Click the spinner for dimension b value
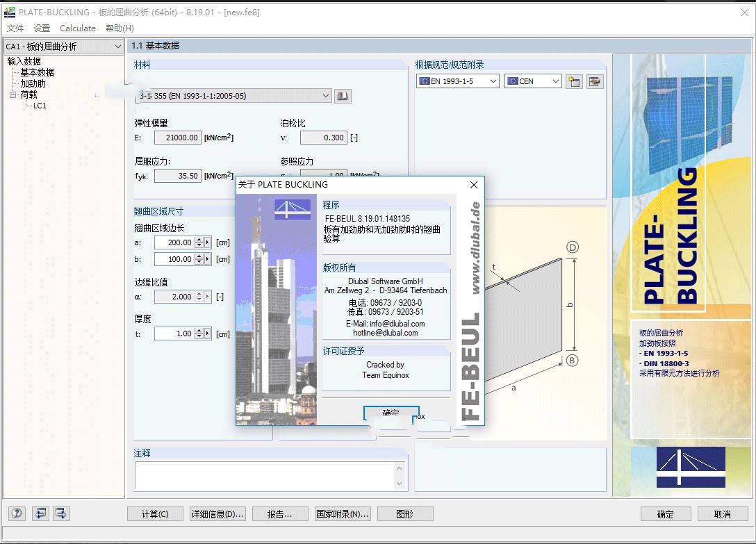Screen dimensions: 756x544 click(199, 259)
